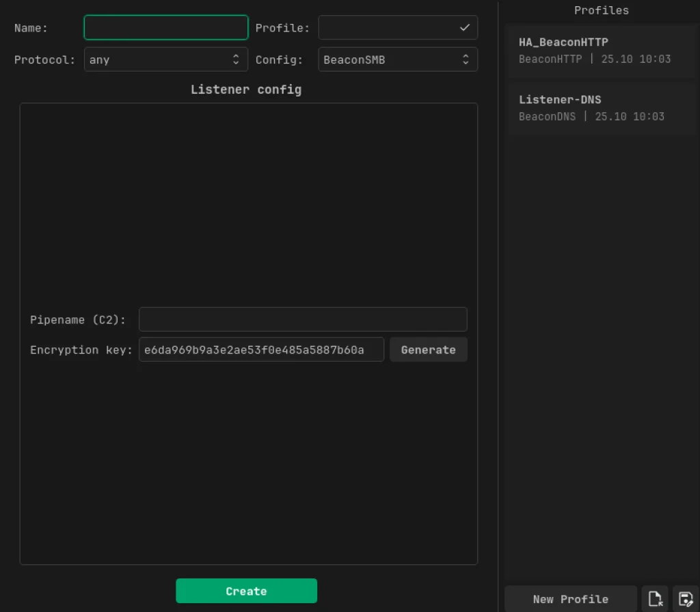
Task: Expand the Config dropdown showing BeaconSMB
Action: 397,59
